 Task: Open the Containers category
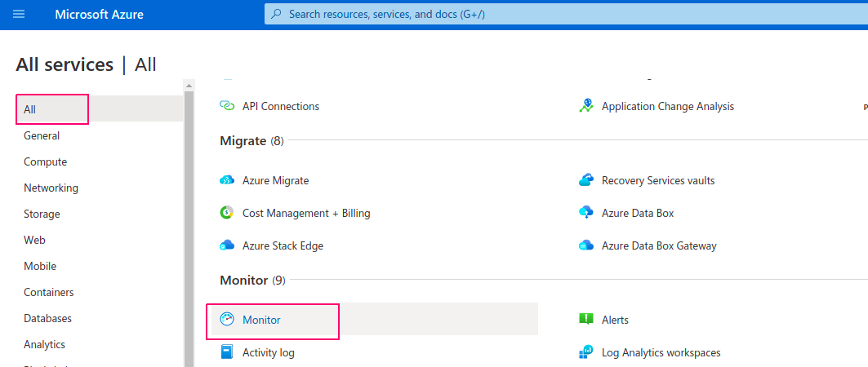49,292
